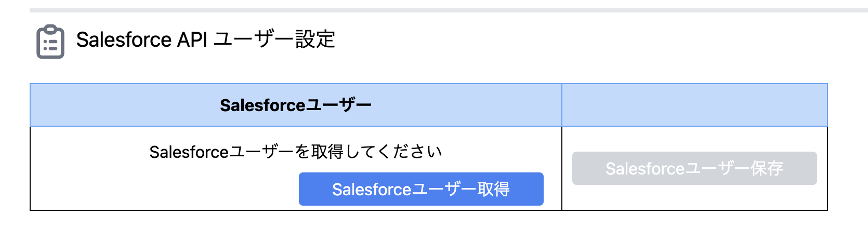Click the word Salesforce in the section title
The image size is (868, 242).
(124, 39)
